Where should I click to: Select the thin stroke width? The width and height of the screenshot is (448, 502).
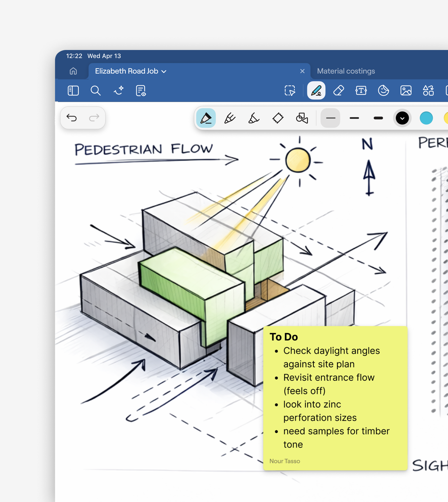point(330,118)
